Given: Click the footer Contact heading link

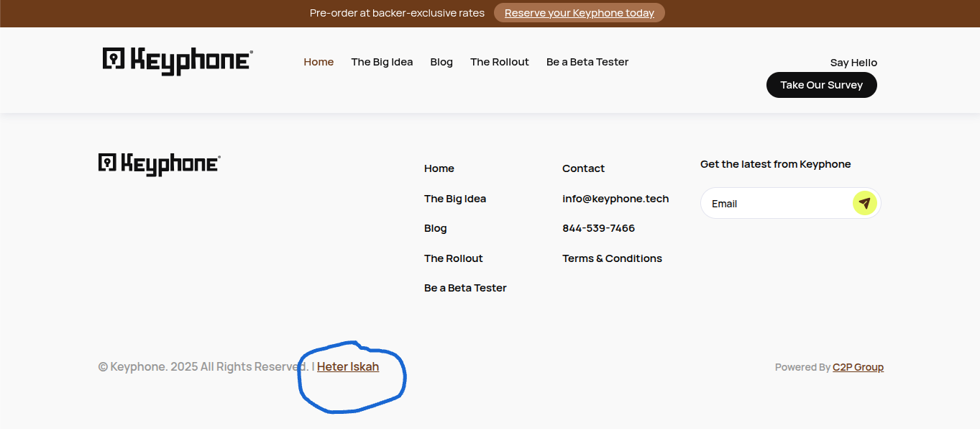Looking at the screenshot, I should click(x=584, y=168).
